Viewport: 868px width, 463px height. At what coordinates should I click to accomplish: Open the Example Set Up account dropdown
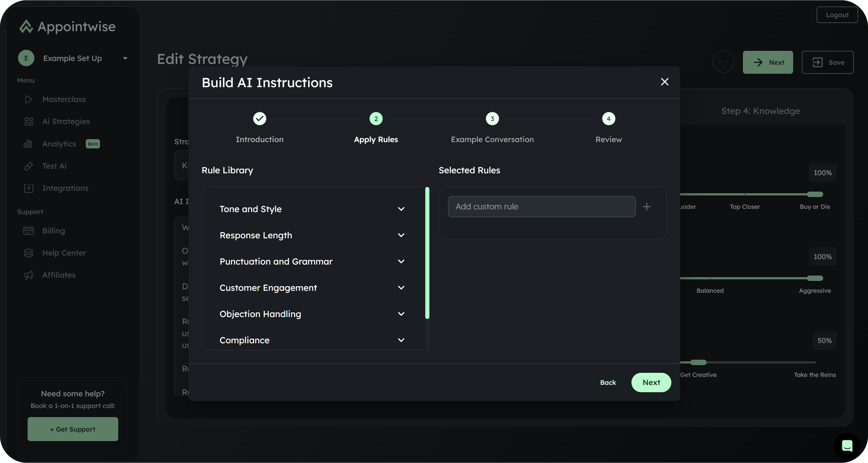(125, 58)
